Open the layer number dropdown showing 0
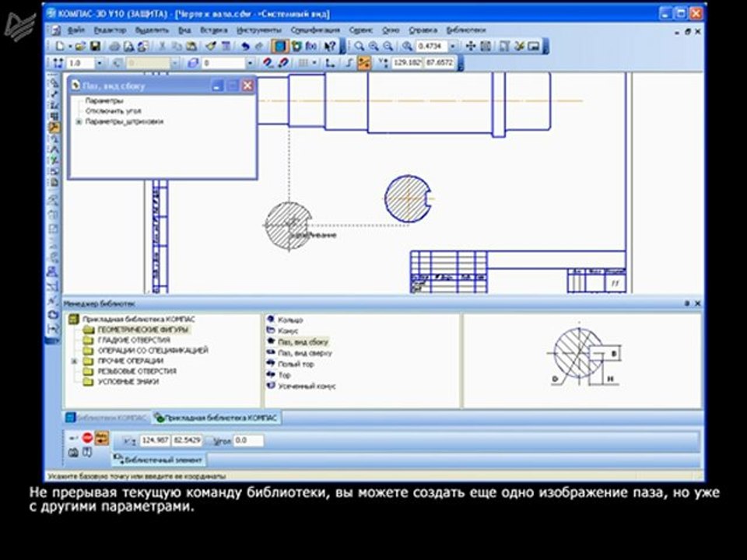747x560 pixels. [250, 63]
